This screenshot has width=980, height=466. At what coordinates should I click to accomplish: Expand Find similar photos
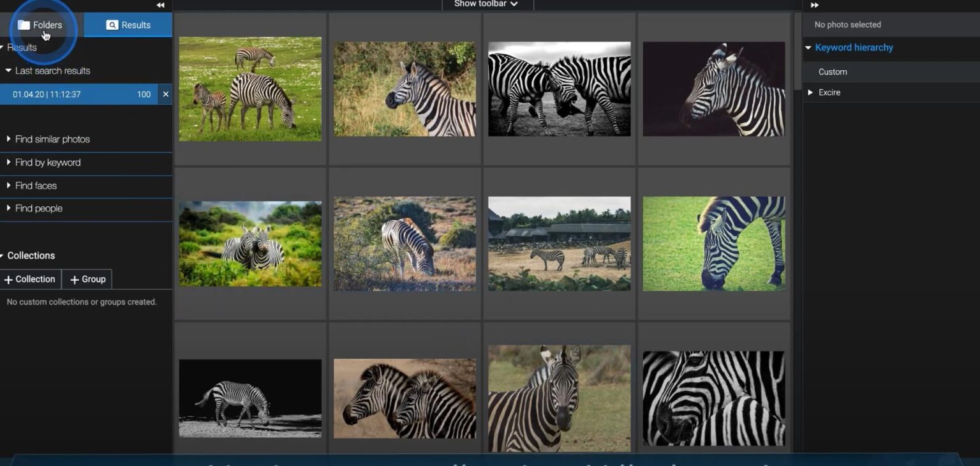(9, 139)
